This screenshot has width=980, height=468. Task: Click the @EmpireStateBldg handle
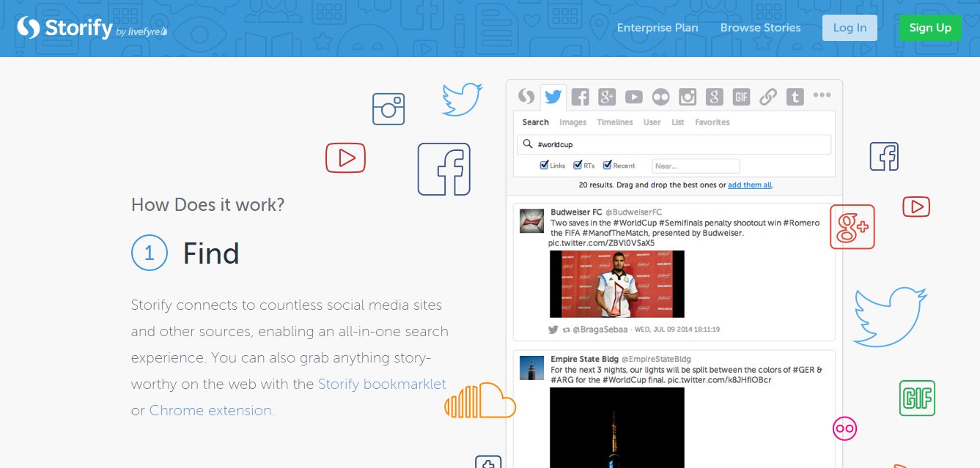point(657,360)
